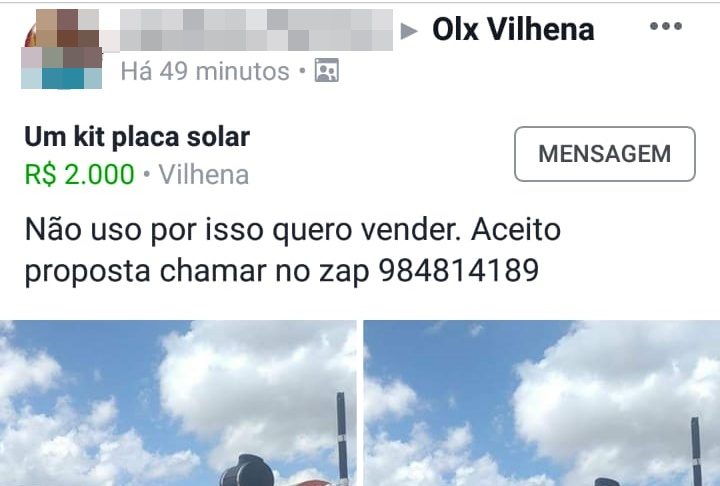Click the arrow before Olx Vilhena

click(408, 31)
